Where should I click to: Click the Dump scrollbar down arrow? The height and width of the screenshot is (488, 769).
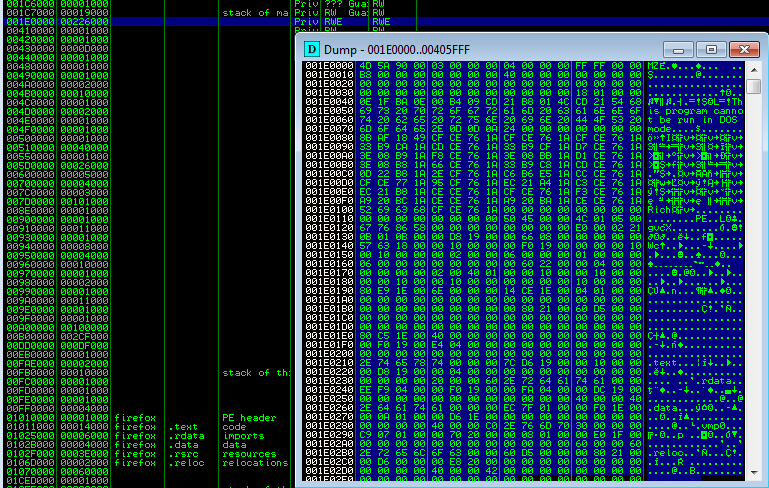754,473
